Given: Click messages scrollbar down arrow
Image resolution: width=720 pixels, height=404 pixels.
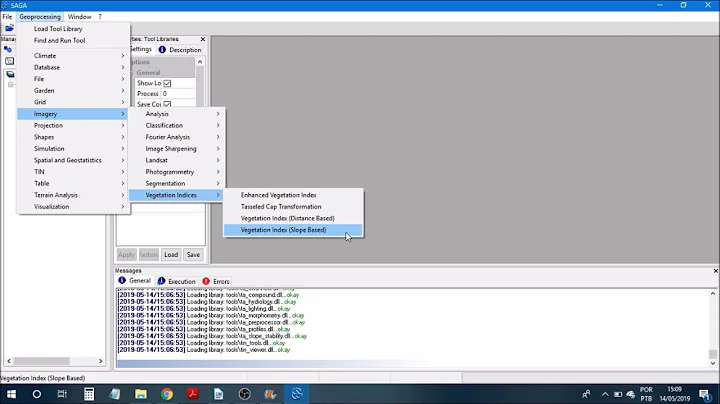Looking at the screenshot, I should coord(713,363).
